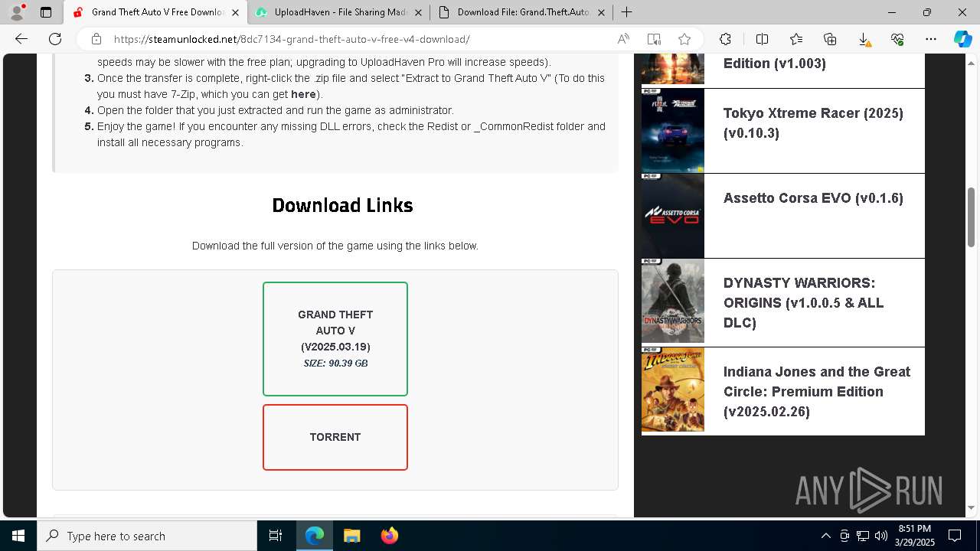This screenshot has width=980, height=551.
Task: Click Indiana Jones cover thumbnail
Action: [673, 390]
